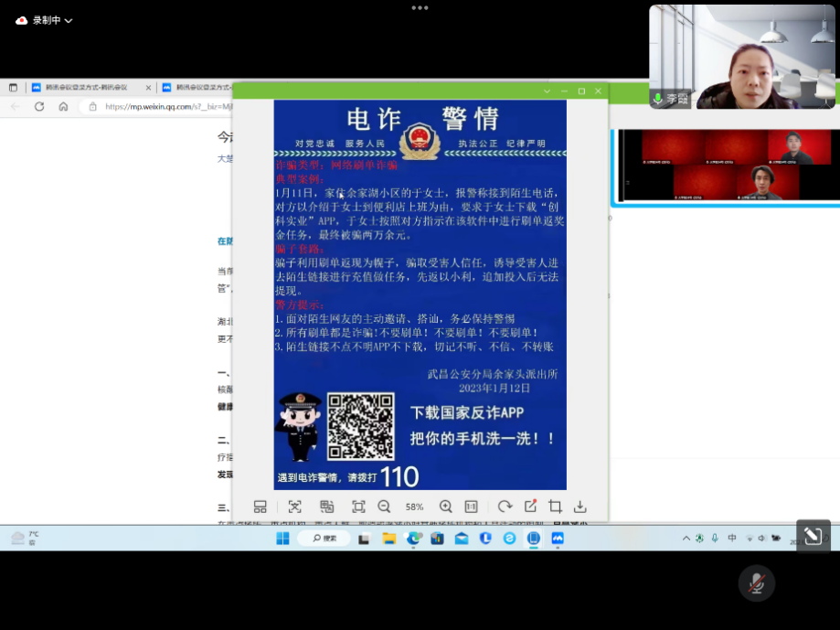Unmute the microphone at bottom right
This screenshot has height=630, width=840.
click(x=756, y=582)
